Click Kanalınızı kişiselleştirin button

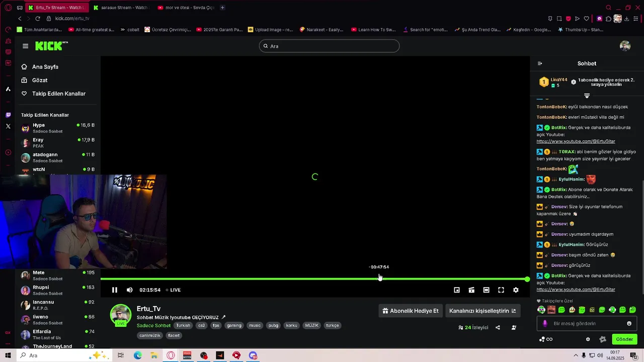tap(482, 311)
